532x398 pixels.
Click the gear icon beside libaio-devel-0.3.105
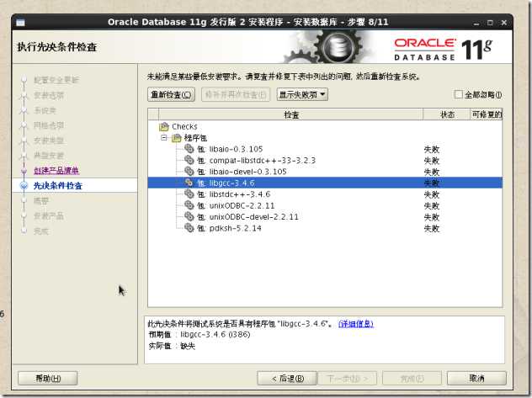pos(189,172)
